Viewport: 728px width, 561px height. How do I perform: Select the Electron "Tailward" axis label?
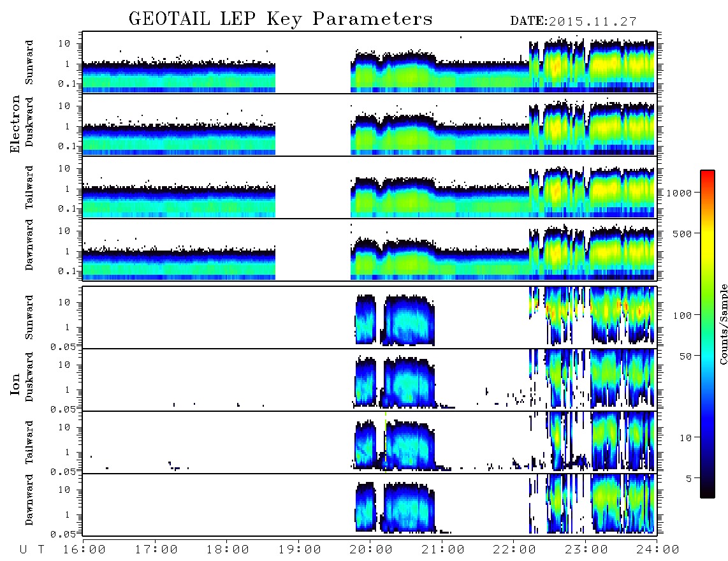click(x=29, y=187)
